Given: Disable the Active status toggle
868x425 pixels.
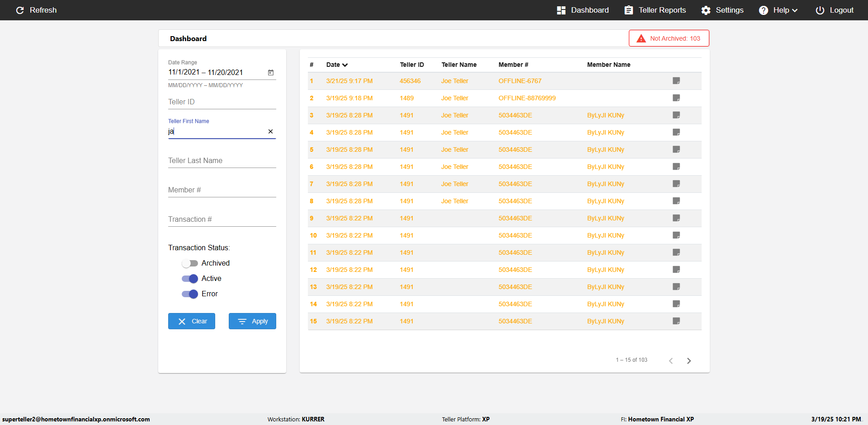Looking at the screenshot, I should click(190, 279).
